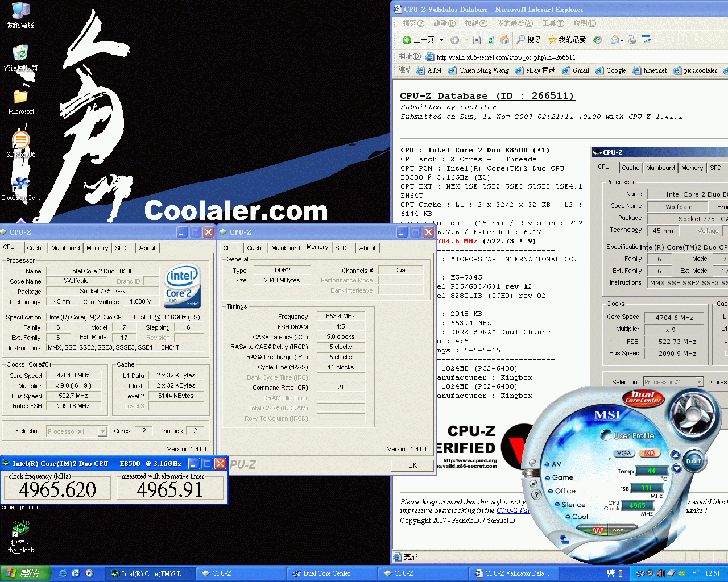Click the Internet Explorer history icon
728x582 pixels.
click(597, 40)
